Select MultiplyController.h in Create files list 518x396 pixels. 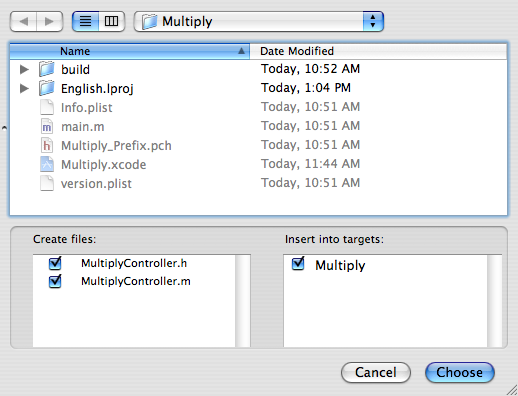point(134,263)
